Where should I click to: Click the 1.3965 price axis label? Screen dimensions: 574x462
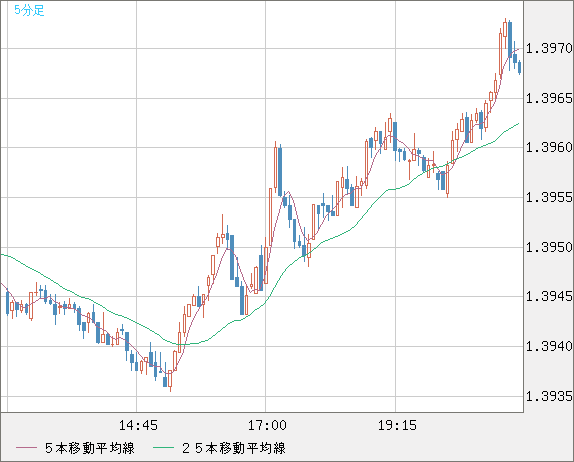pos(549,98)
